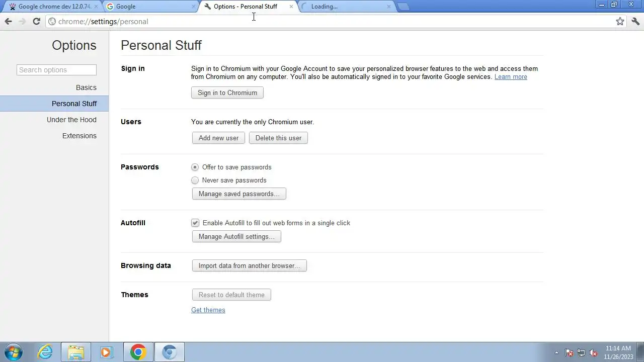Click the Action Center flag icon
The width and height of the screenshot is (644, 362).
[569, 352]
